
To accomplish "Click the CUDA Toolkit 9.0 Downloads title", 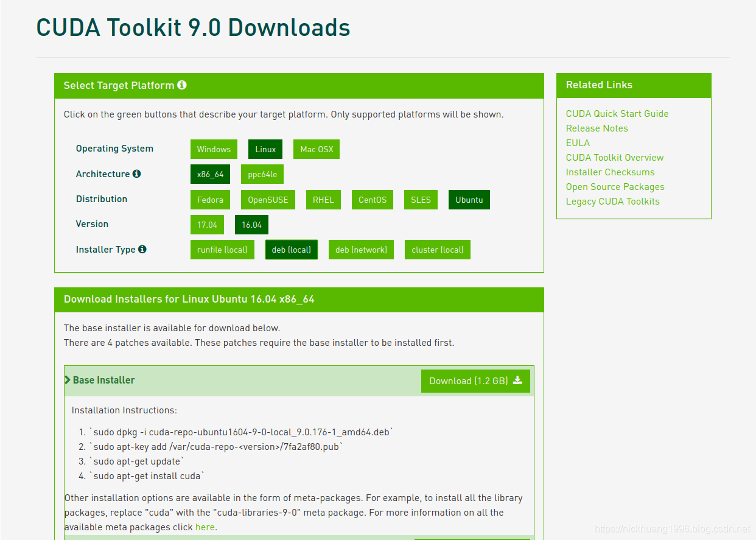I will (194, 28).
